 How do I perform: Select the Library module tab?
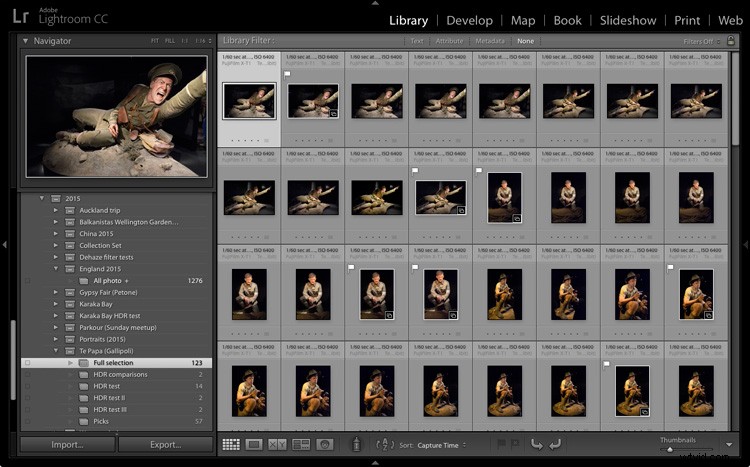(x=408, y=20)
